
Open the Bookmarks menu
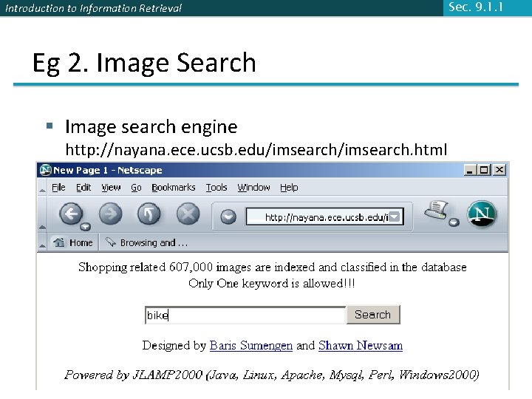pos(174,187)
